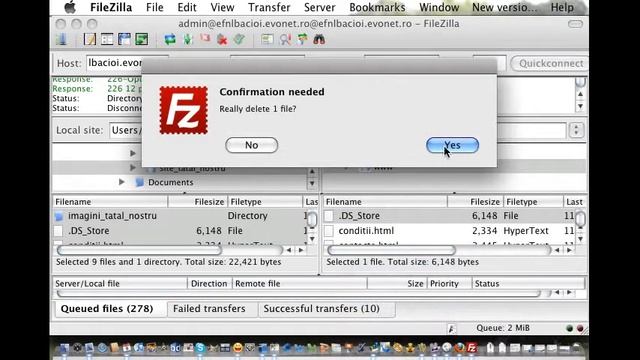Viewport: 640px width, 360px height.
Task: Click the small queue icon beside Queue: 2 MiB
Action: click(x=451, y=328)
